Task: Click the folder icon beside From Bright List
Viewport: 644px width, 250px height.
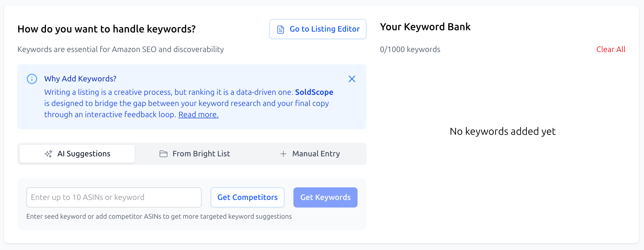Action: [x=164, y=154]
